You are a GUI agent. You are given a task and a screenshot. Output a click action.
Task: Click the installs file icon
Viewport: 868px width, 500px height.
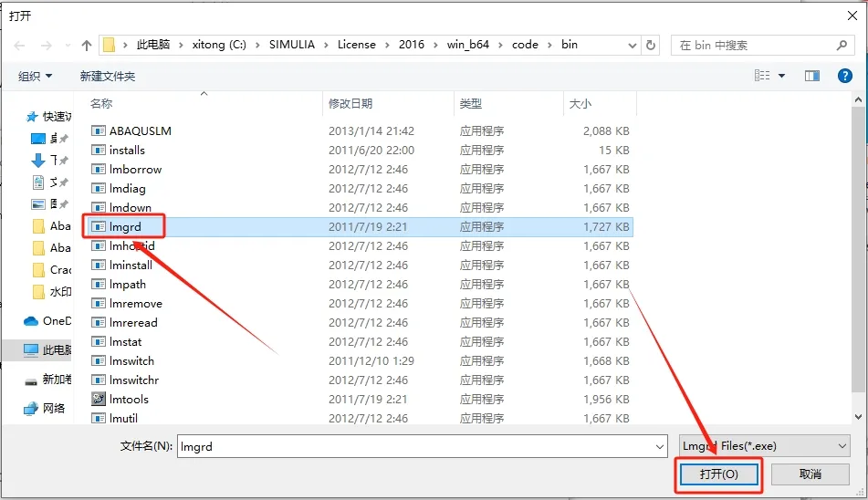point(99,150)
